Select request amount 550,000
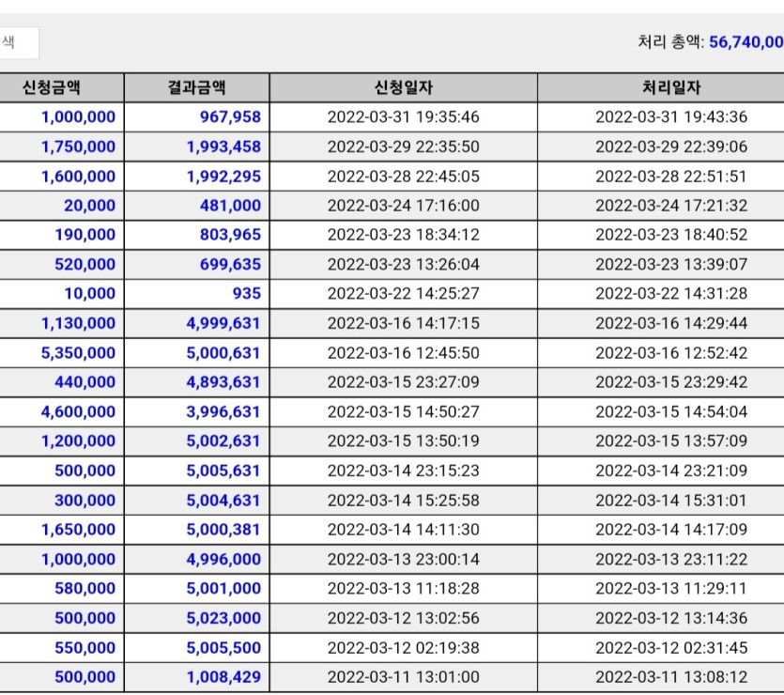The width and height of the screenshot is (784, 695). pos(85,648)
